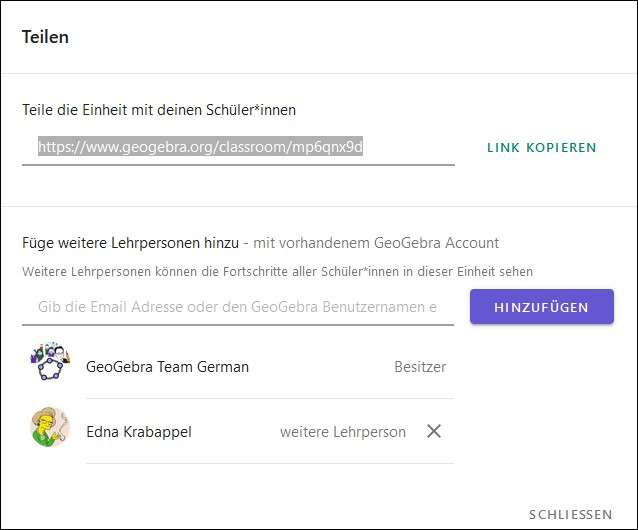Click the 'Weitere Lehrpersonen können' description text
This screenshot has height=530, width=638.
click(x=277, y=272)
